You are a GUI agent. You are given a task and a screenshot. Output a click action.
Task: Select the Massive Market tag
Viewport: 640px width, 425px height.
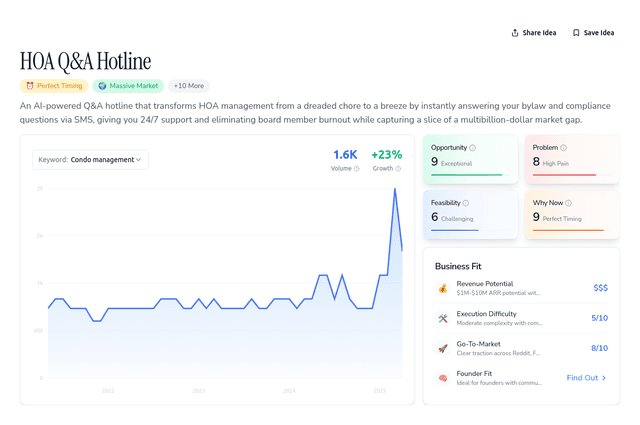(128, 86)
